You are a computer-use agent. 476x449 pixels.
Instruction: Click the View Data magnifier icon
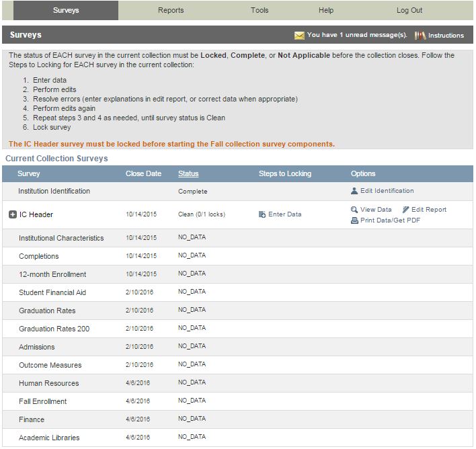354,210
